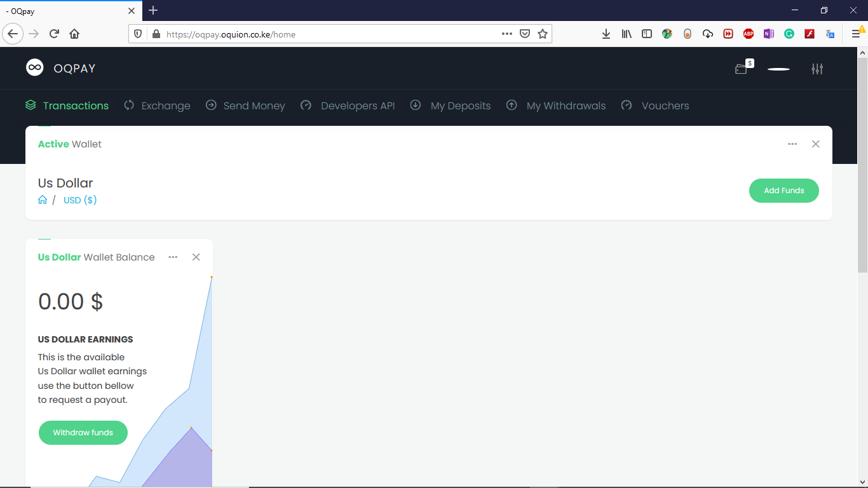
Task: Close the Us Dollar Wallet Balance card
Action: [x=196, y=257]
